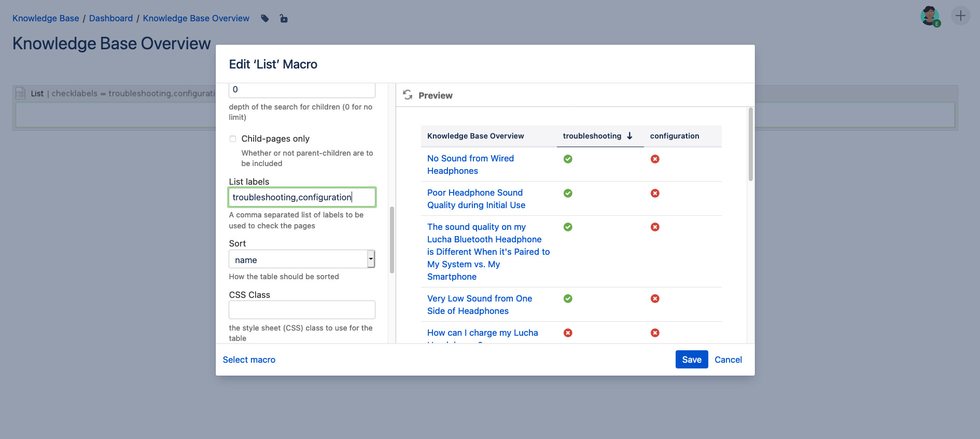
Task: Click the CSS Class input field
Action: pos(302,310)
